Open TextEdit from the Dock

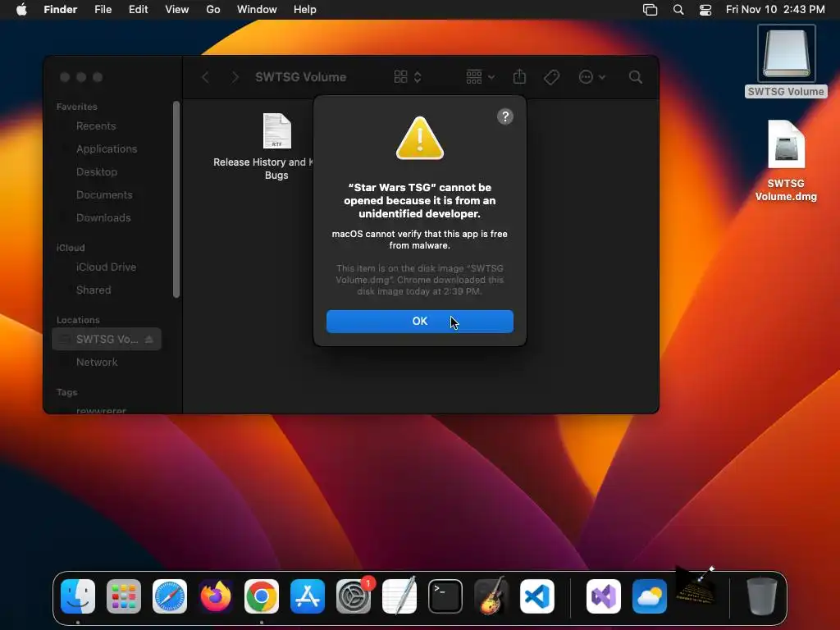399,596
